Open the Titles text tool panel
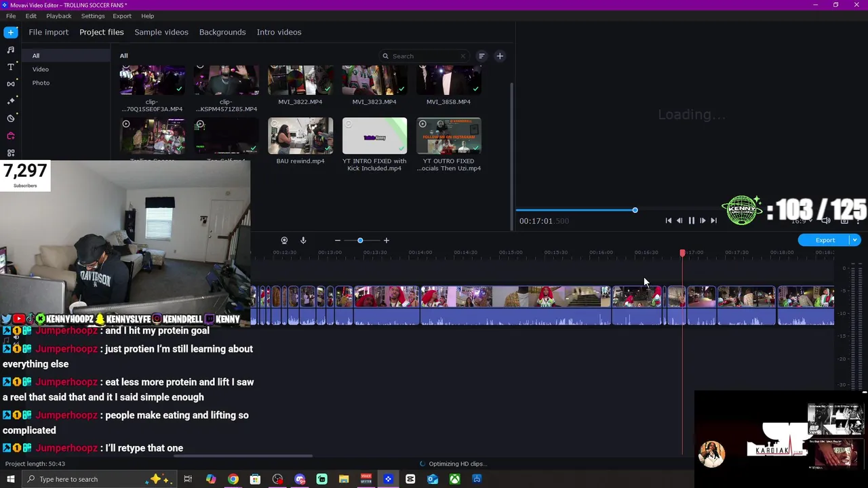Screen dimensions: 868x488 (x=11, y=66)
